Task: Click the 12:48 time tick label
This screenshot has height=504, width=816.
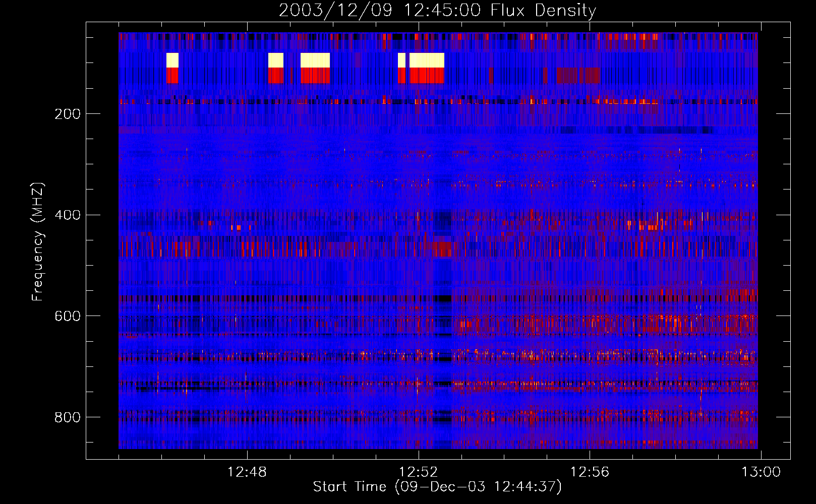Action: (247, 472)
